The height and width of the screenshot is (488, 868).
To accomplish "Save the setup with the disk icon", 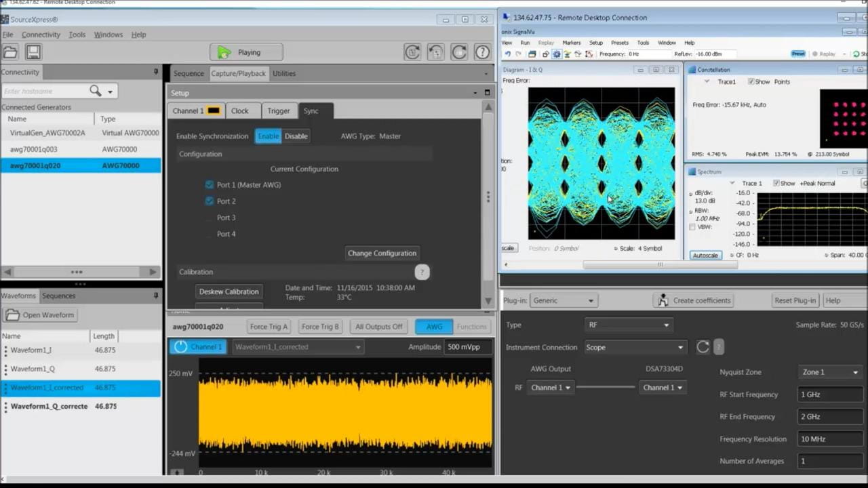I will point(33,52).
